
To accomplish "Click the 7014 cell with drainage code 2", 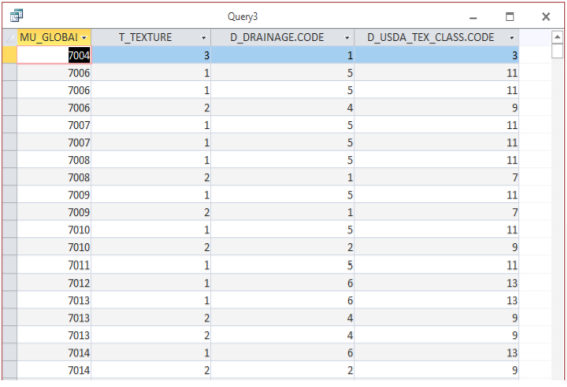I will (54, 370).
